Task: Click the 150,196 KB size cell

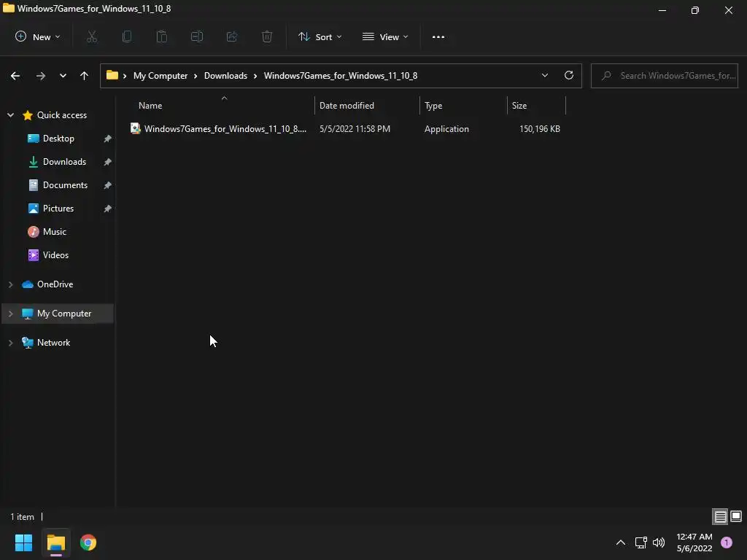Action: coord(540,129)
